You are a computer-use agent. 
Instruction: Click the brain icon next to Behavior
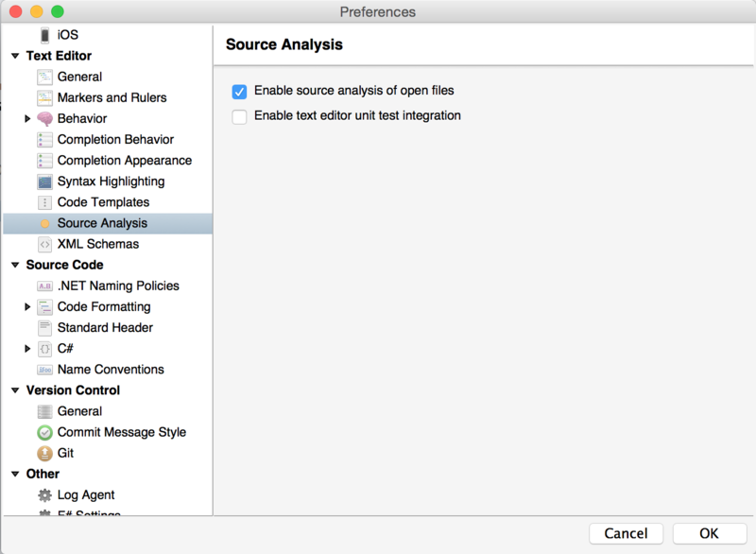[44, 118]
